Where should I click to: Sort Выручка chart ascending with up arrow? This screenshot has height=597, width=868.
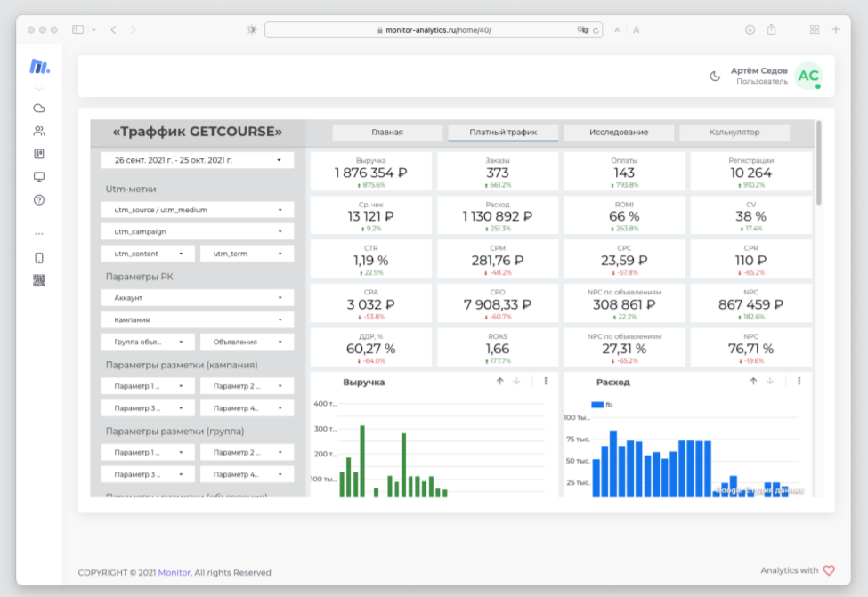coord(499,381)
